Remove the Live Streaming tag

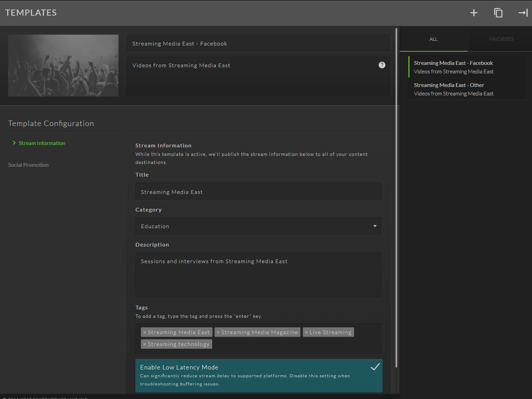point(306,332)
